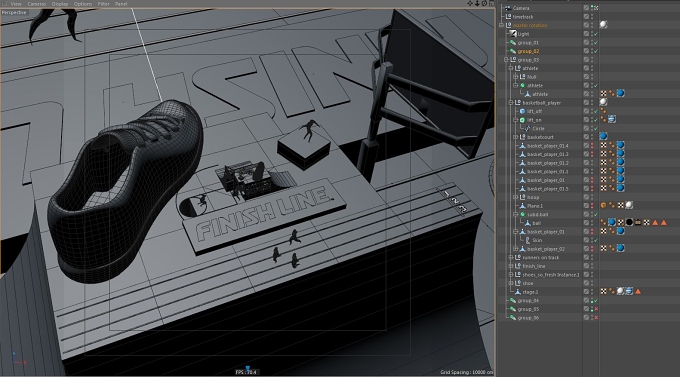
Task: Toggle the layer box on the Camera row
Action: pos(586,8)
